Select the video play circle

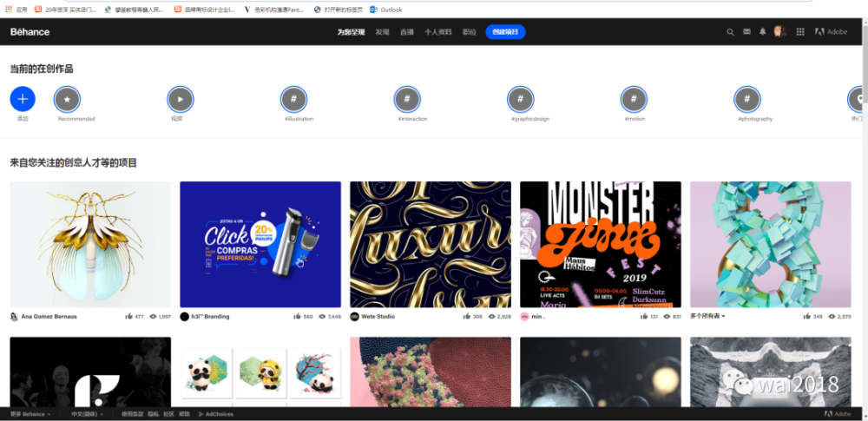pyautogui.click(x=180, y=99)
